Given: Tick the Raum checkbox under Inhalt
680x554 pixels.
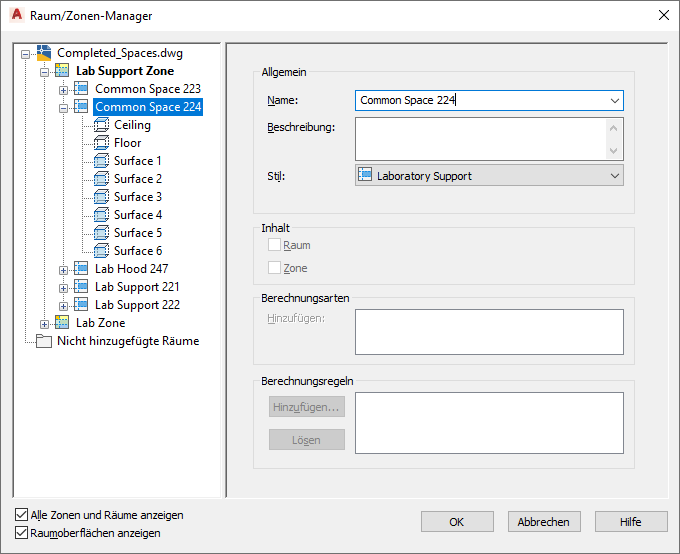Looking at the screenshot, I should coord(274,245).
